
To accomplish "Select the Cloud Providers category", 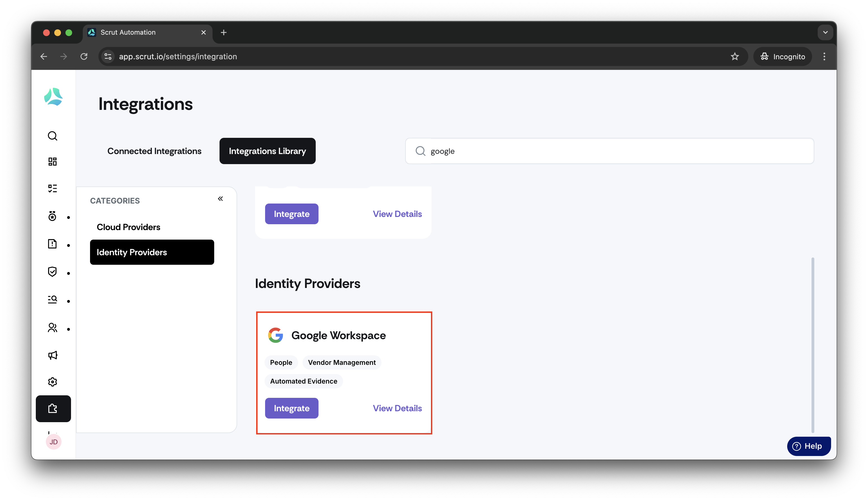I will coord(128,227).
